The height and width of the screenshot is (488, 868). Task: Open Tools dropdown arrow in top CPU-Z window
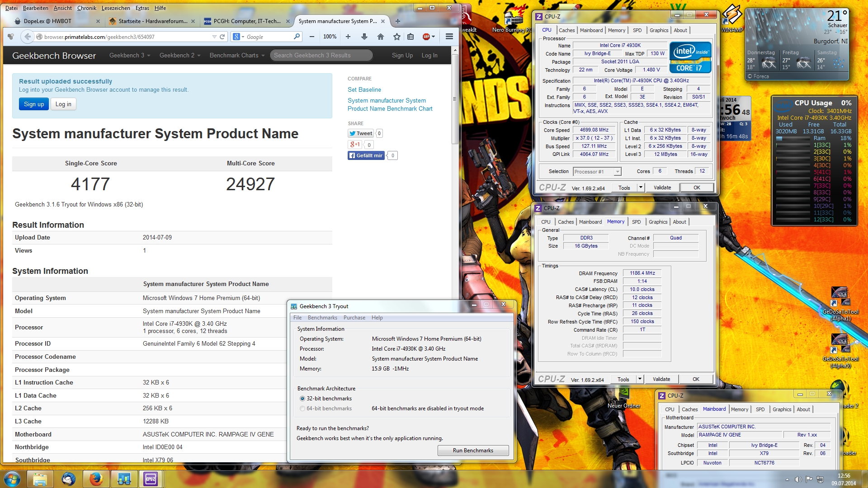(x=641, y=188)
